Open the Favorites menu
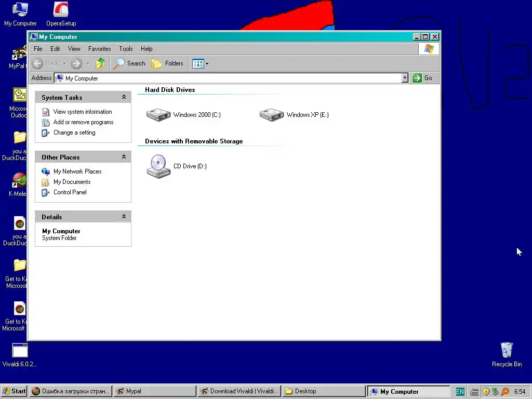Image resolution: width=532 pixels, height=399 pixels. (99, 49)
